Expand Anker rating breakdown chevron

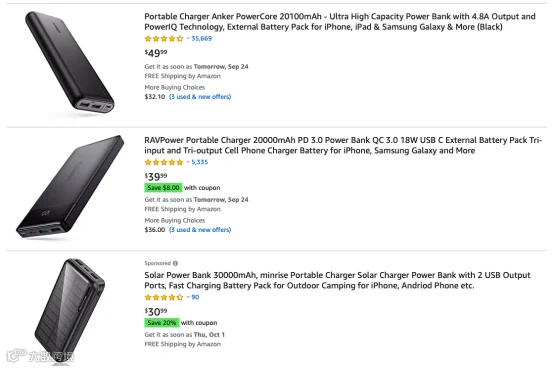click(x=188, y=38)
